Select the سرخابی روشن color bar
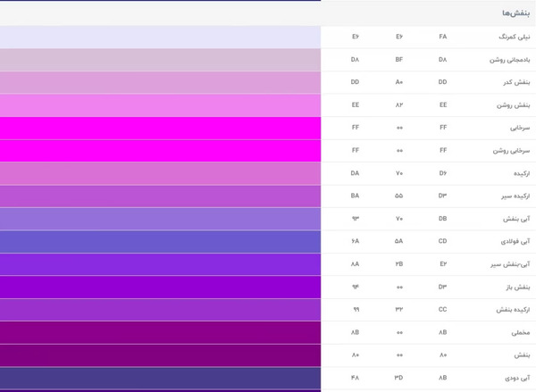This screenshot has width=536, height=392. 160,151
